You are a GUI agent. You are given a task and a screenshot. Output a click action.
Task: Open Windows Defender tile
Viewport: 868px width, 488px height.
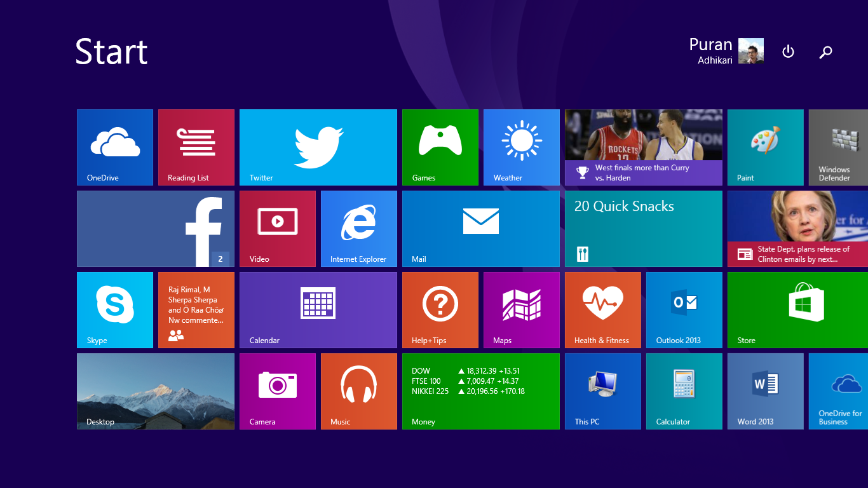(838, 147)
